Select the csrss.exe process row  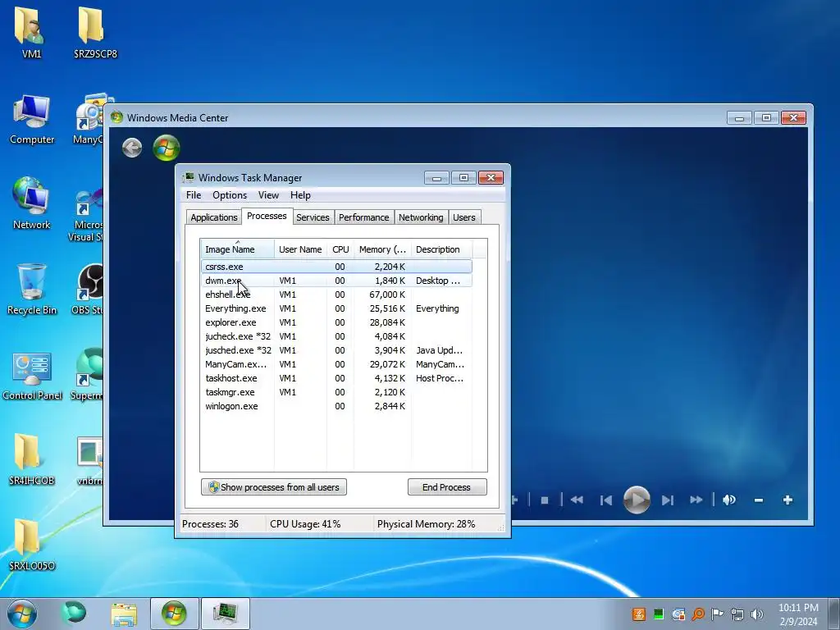pyautogui.click(x=336, y=267)
